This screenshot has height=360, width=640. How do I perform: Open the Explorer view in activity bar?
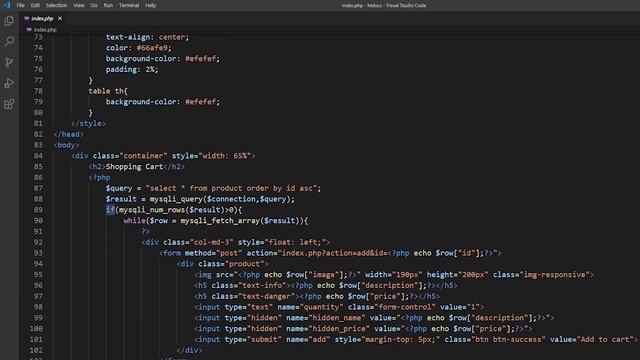9,20
